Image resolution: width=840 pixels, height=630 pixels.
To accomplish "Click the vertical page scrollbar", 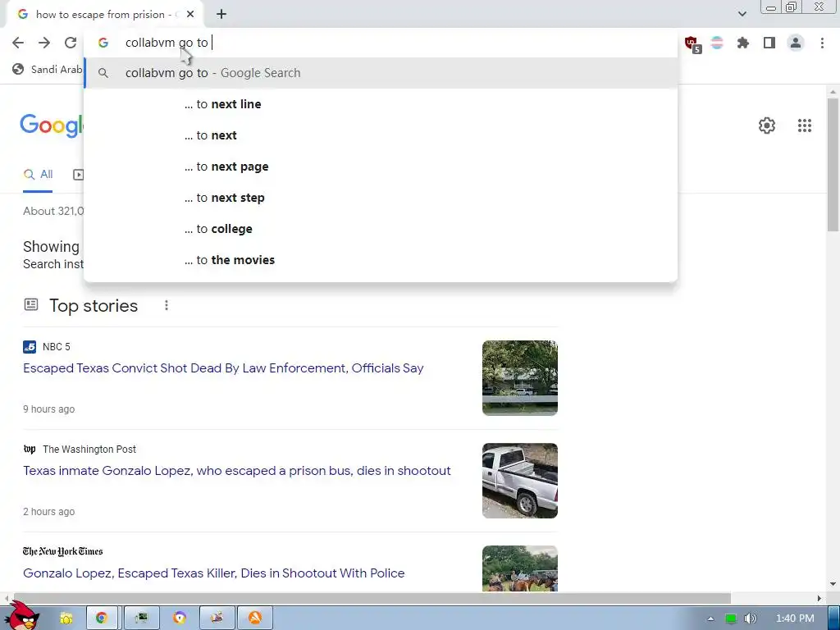I will pos(833,165).
